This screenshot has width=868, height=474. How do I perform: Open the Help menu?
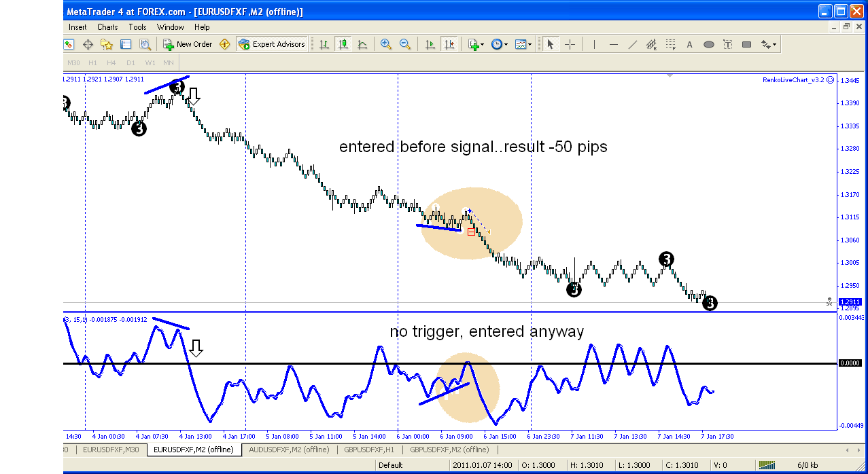[x=202, y=27]
